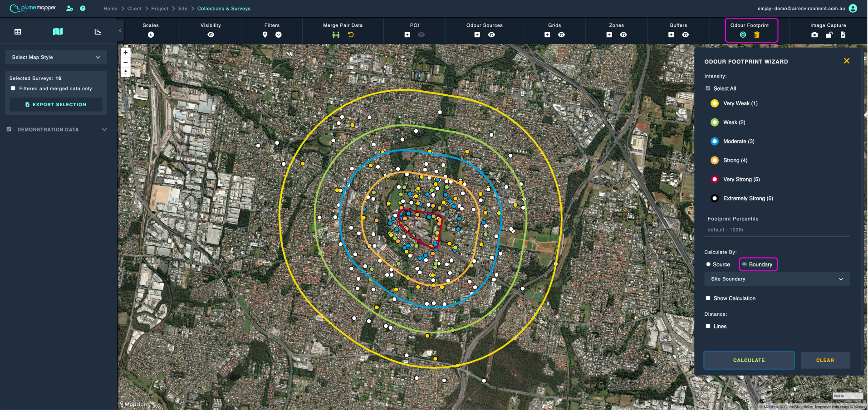Go to the Project breadcrumb
The height and width of the screenshot is (410, 868).
160,9
